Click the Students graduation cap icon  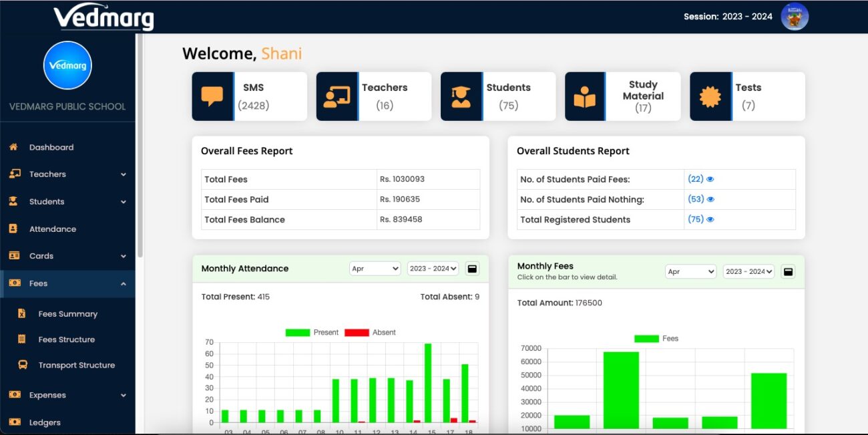click(461, 96)
